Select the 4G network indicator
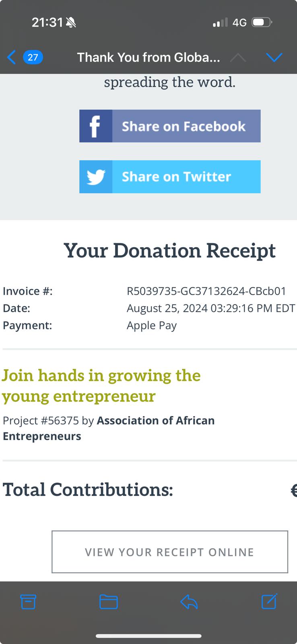297x644 pixels. pyautogui.click(x=240, y=23)
